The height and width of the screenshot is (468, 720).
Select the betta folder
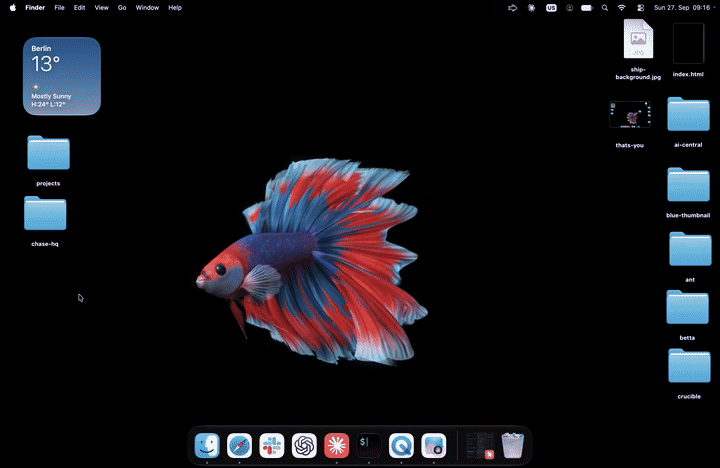point(687,307)
